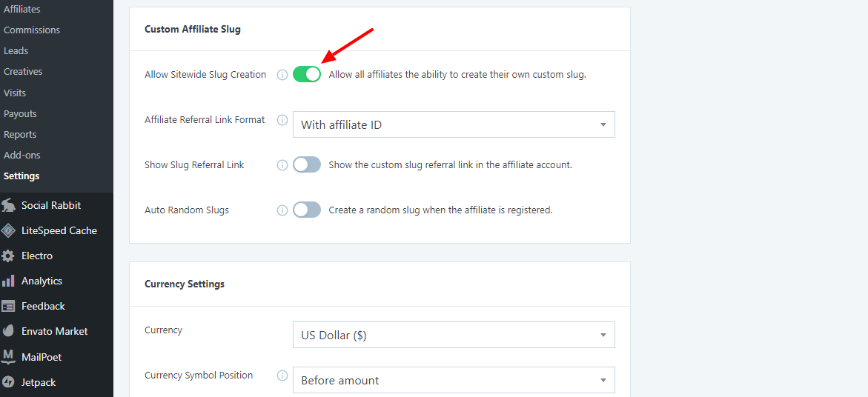The image size is (868, 397).
Task: Click the LiteSpeed Cache diamond icon
Action: tap(8, 230)
